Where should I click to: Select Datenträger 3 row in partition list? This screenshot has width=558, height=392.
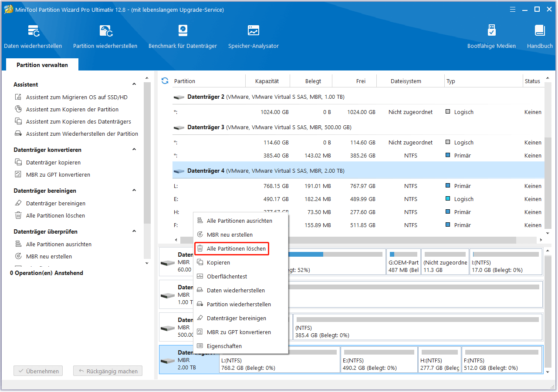click(358, 127)
